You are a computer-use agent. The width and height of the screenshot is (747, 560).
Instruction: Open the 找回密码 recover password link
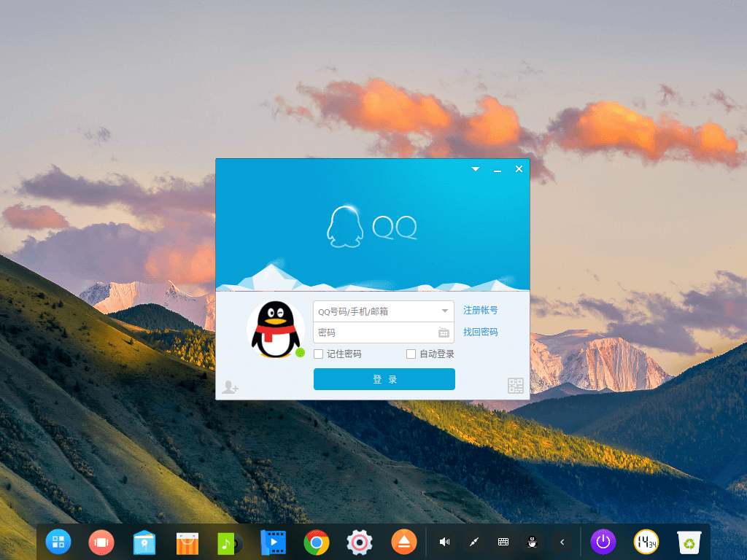coord(480,332)
